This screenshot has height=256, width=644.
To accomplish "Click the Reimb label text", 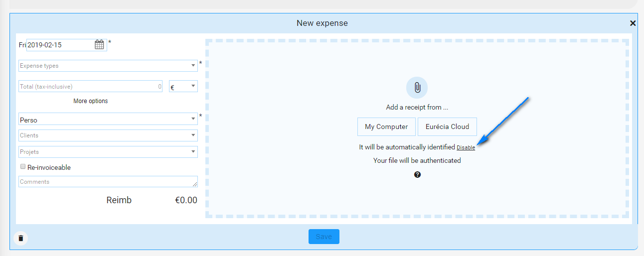I will click(x=119, y=200).
